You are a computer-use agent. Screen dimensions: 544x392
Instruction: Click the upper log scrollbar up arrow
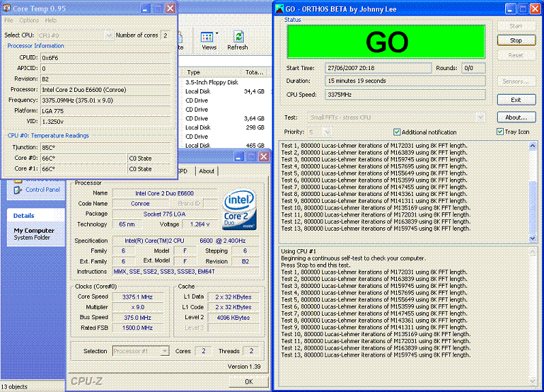click(x=532, y=146)
